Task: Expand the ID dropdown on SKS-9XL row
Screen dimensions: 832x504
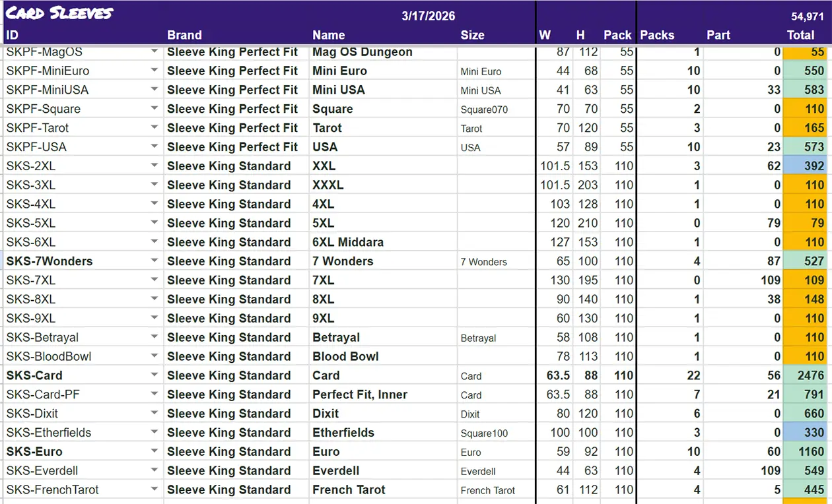Action: tap(155, 318)
